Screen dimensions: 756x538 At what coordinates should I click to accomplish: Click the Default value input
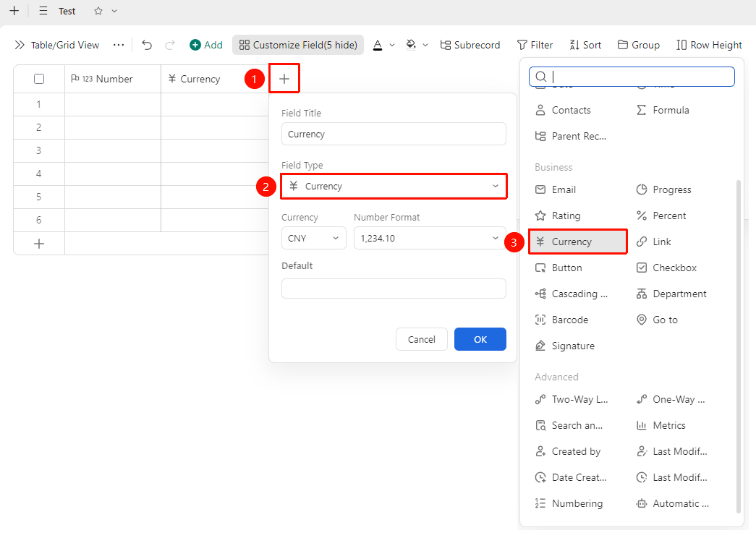click(394, 289)
